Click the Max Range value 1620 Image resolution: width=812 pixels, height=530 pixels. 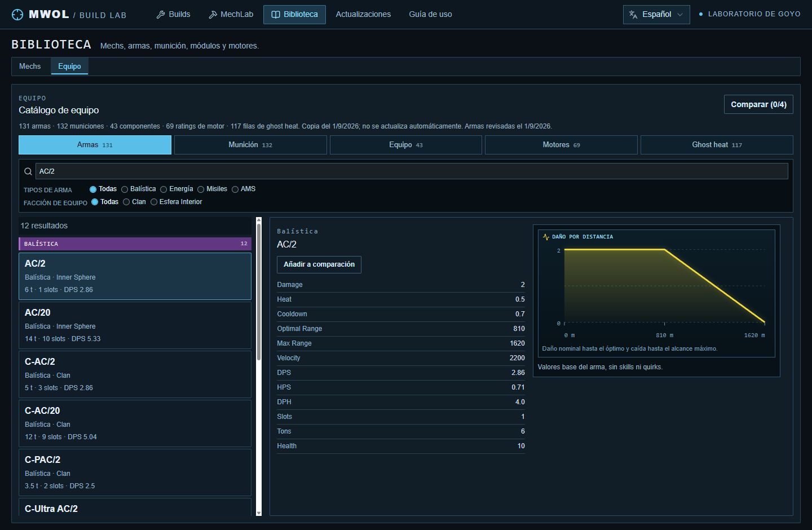[517, 343]
